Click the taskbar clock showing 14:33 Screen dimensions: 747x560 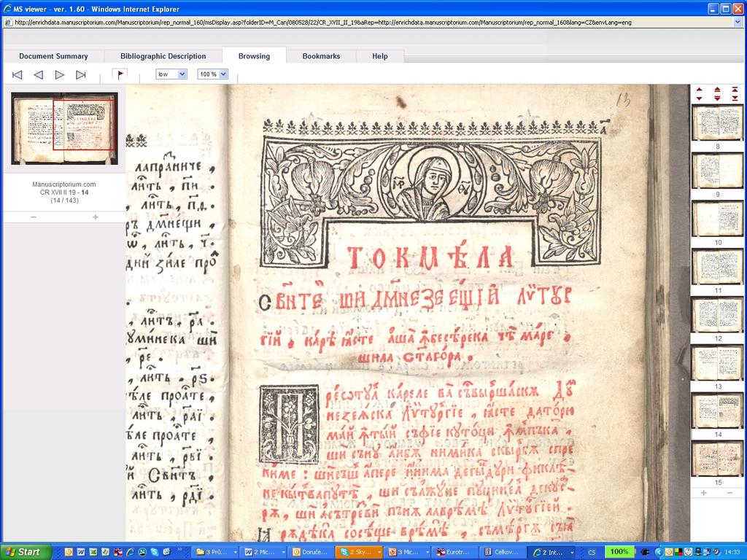732,553
